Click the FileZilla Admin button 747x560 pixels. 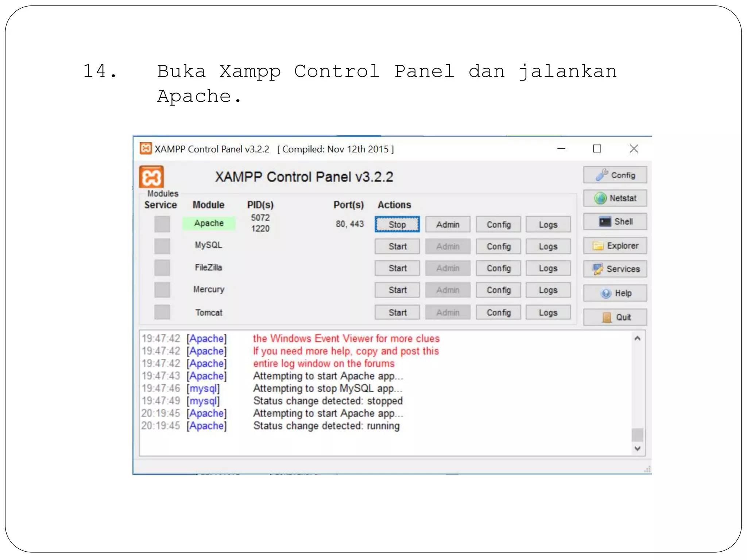[448, 268]
